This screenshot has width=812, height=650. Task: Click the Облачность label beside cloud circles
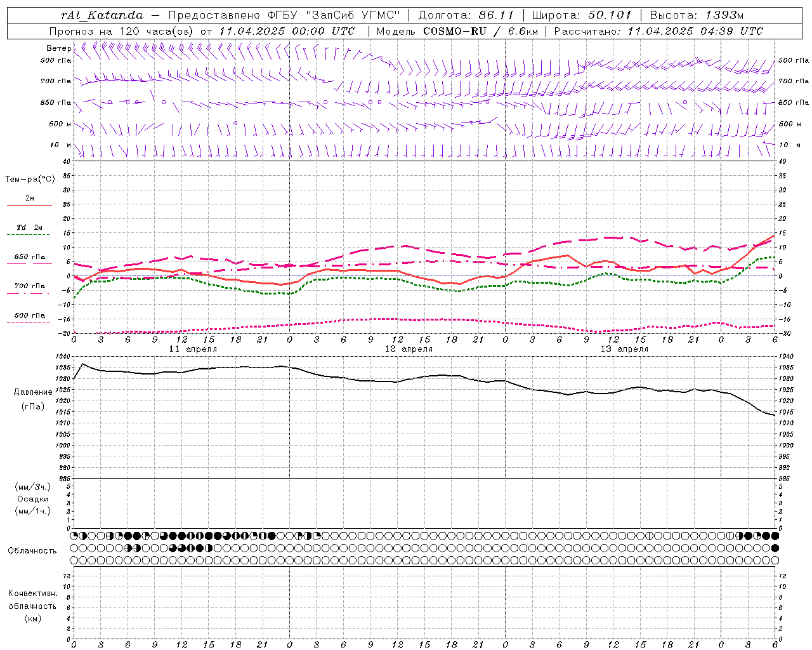tap(32, 551)
